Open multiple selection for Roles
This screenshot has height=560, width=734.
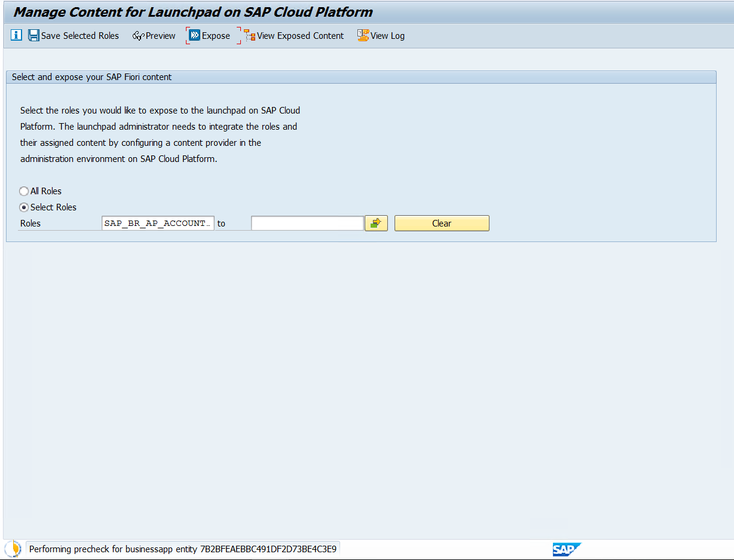tap(376, 223)
